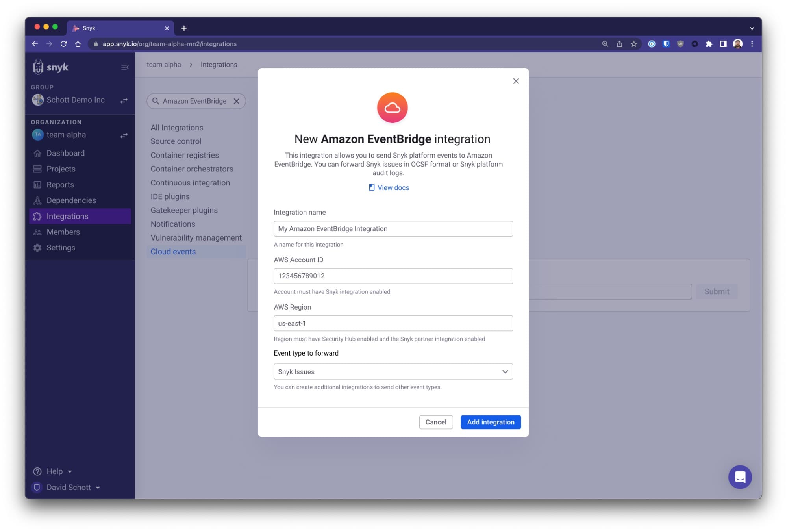Click the Integration name input field

(393, 229)
